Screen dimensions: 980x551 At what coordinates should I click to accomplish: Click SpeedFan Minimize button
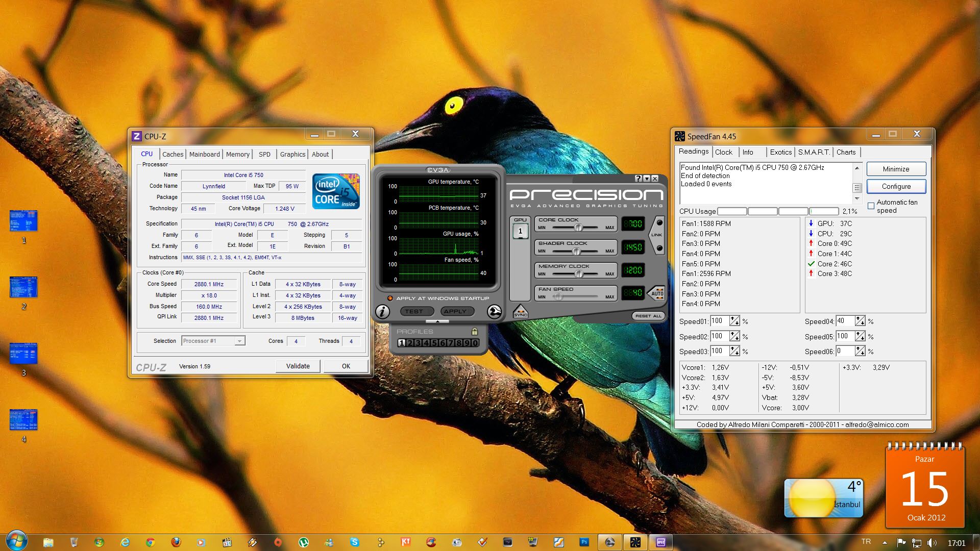point(896,169)
